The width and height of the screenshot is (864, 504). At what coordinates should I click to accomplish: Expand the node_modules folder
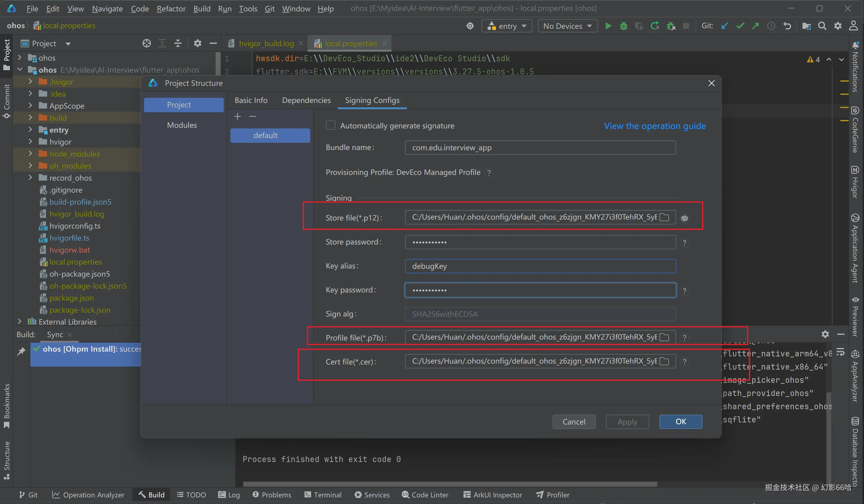(x=30, y=154)
